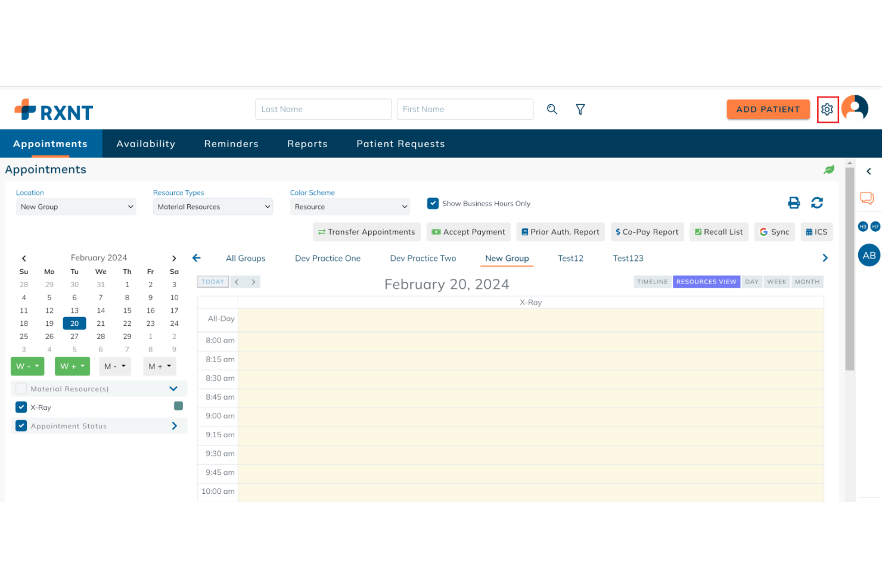This screenshot has width=882, height=588.
Task: Go to previous month in mini calendar
Action: [24, 258]
